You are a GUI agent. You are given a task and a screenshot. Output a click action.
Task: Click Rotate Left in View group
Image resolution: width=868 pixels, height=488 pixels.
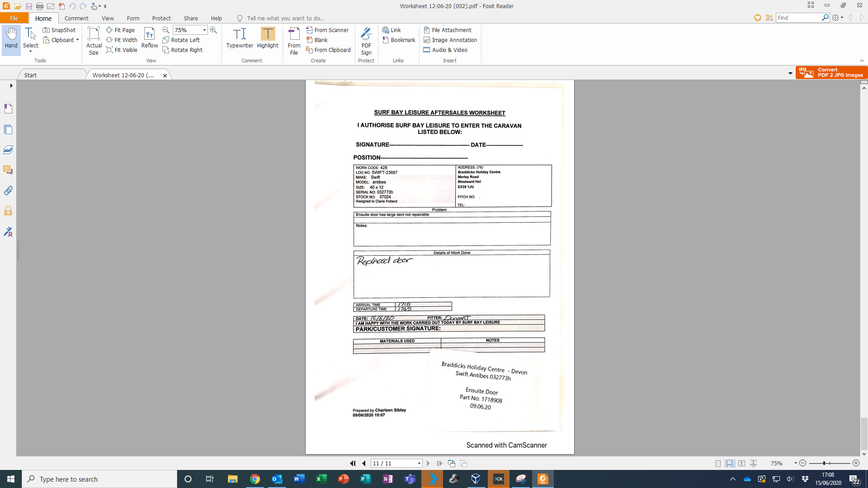point(181,40)
